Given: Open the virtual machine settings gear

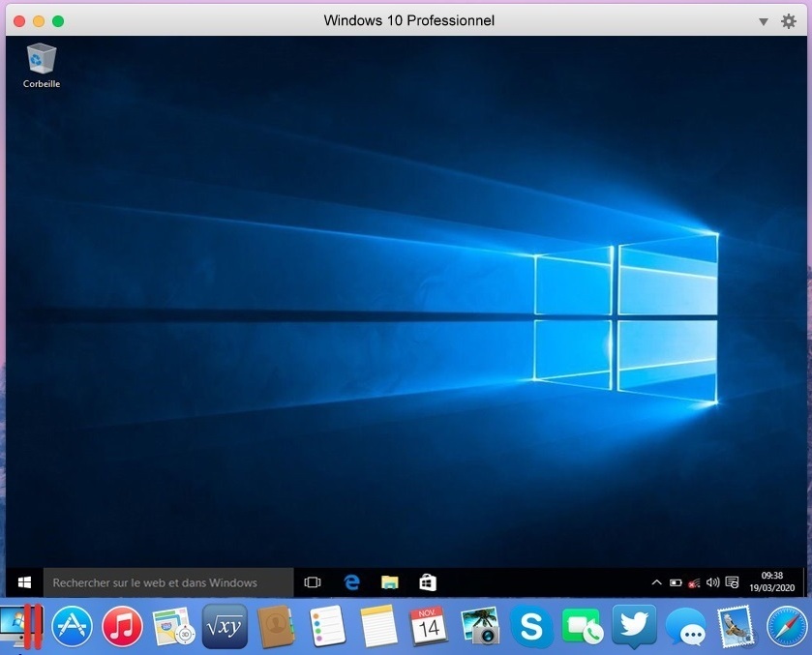Looking at the screenshot, I should [x=788, y=21].
